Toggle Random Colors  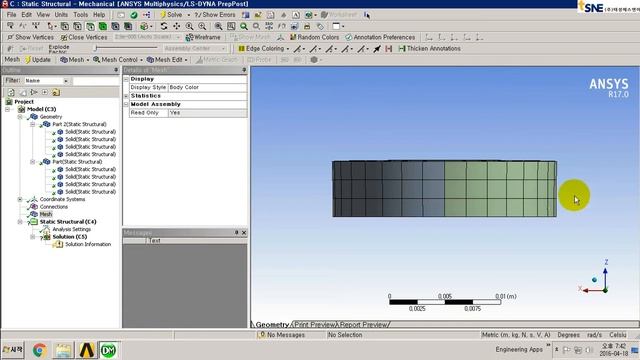coord(314,37)
